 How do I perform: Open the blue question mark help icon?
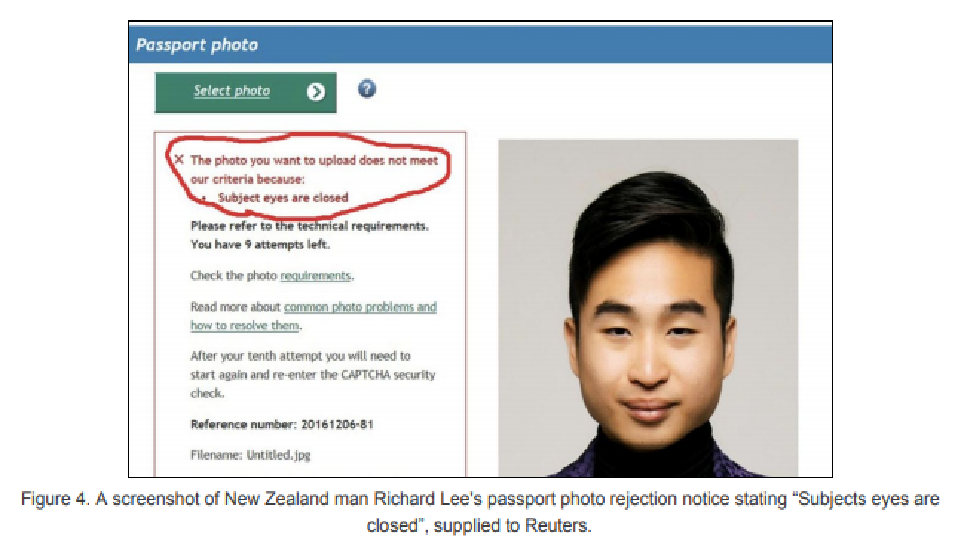pyautogui.click(x=367, y=89)
